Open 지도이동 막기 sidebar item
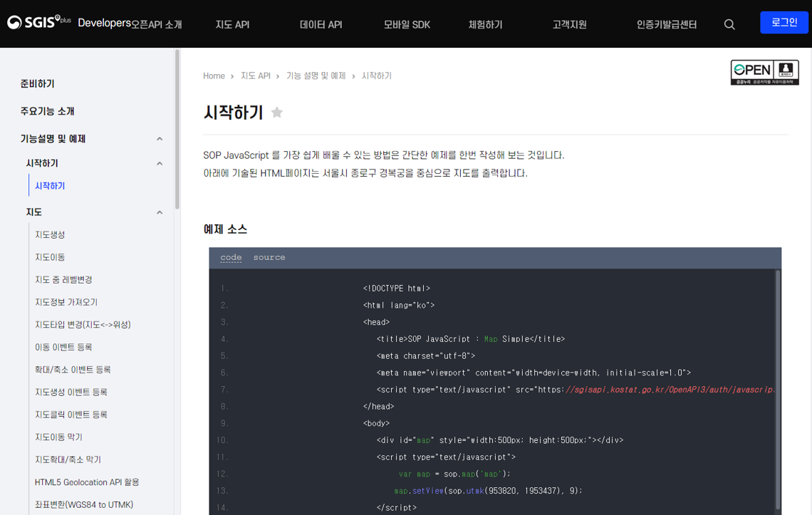The width and height of the screenshot is (812, 515). [58, 437]
